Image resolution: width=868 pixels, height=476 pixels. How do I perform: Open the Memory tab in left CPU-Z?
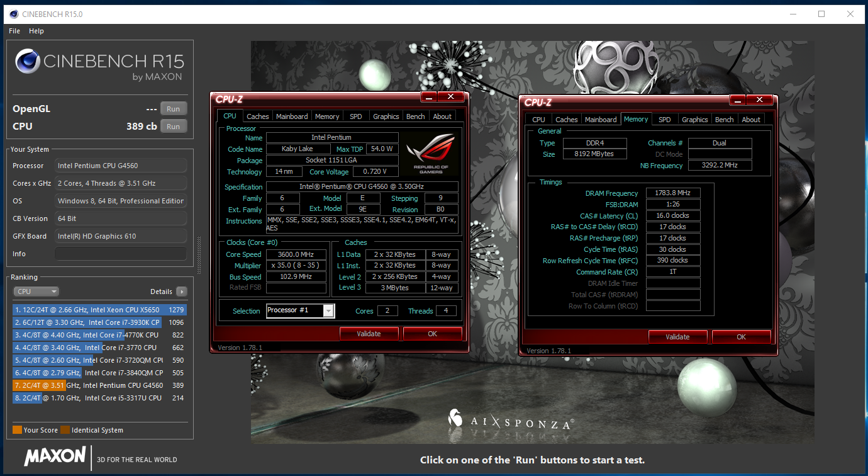pos(327,116)
